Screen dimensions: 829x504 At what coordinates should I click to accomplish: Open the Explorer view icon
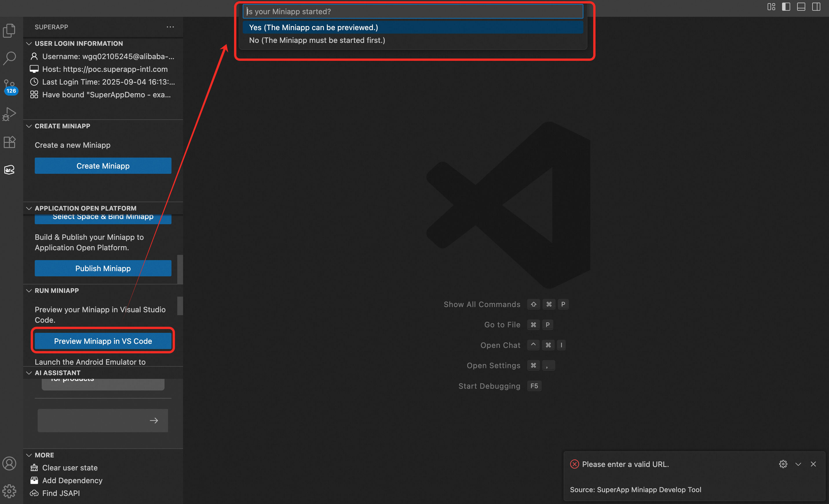pyautogui.click(x=10, y=31)
